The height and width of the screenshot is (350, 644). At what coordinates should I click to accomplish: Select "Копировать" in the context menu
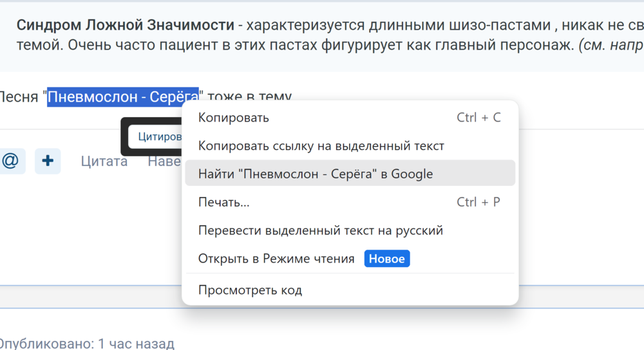(x=234, y=118)
